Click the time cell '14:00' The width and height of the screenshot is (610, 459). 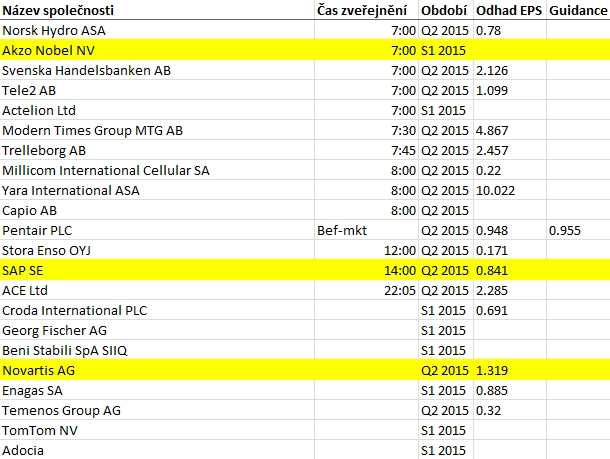pyautogui.click(x=366, y=270)
